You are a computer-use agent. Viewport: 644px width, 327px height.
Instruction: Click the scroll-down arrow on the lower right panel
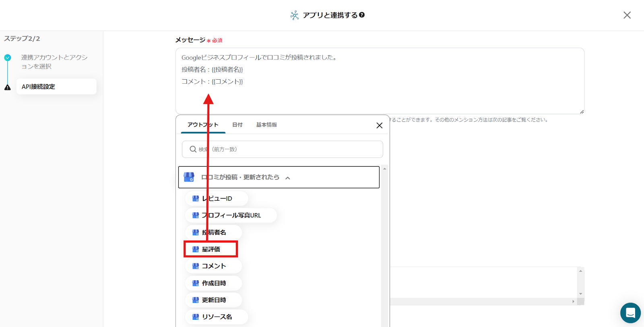click(x=580, y=294)
